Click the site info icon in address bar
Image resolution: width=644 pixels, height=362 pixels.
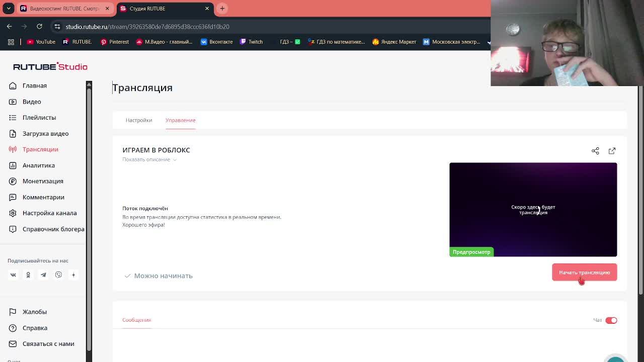[57, 27]
